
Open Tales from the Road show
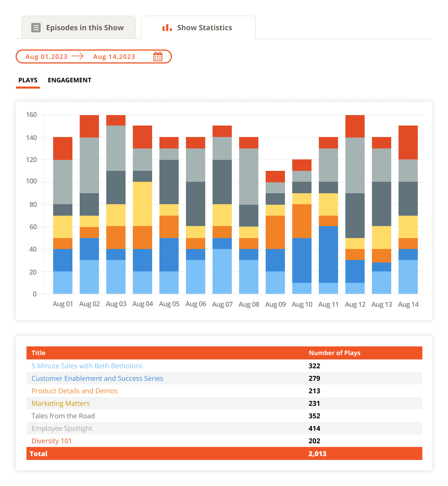coord(63,416)
